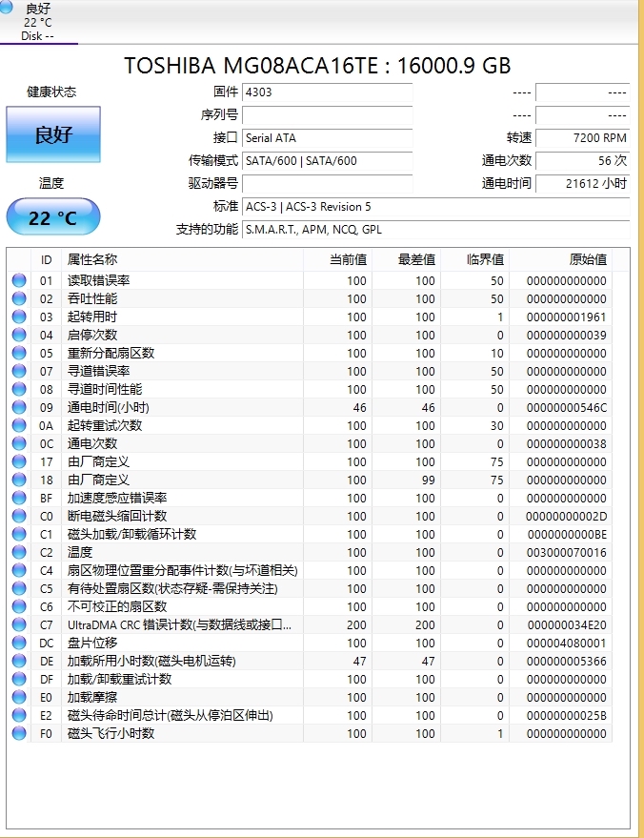Click raw value 000000034E20
This screenshot has height=838, width=644.
567,625
